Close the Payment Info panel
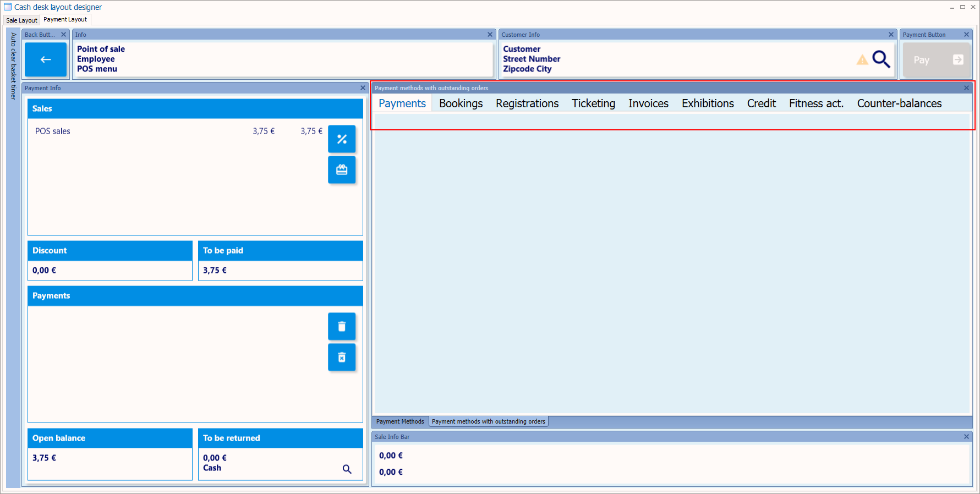Screen dimensions: 980x494 point(363,88)
